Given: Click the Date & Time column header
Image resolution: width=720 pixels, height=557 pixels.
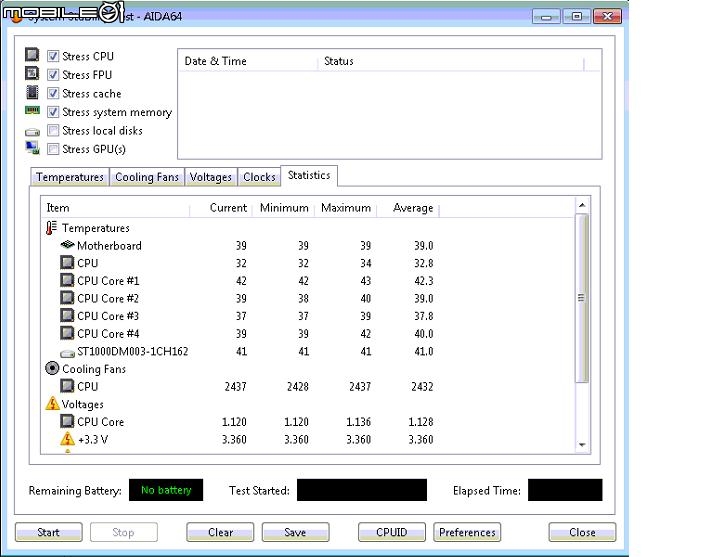Looking at the screenshot, I should pos(248,61).
